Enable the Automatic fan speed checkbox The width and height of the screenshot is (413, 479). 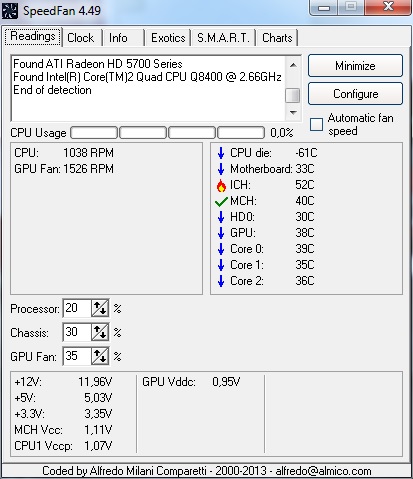coord(316,124)
